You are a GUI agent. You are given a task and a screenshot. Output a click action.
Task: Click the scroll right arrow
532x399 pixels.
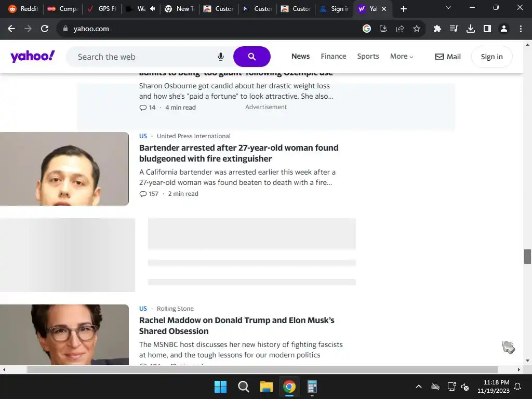click(519, 369)
